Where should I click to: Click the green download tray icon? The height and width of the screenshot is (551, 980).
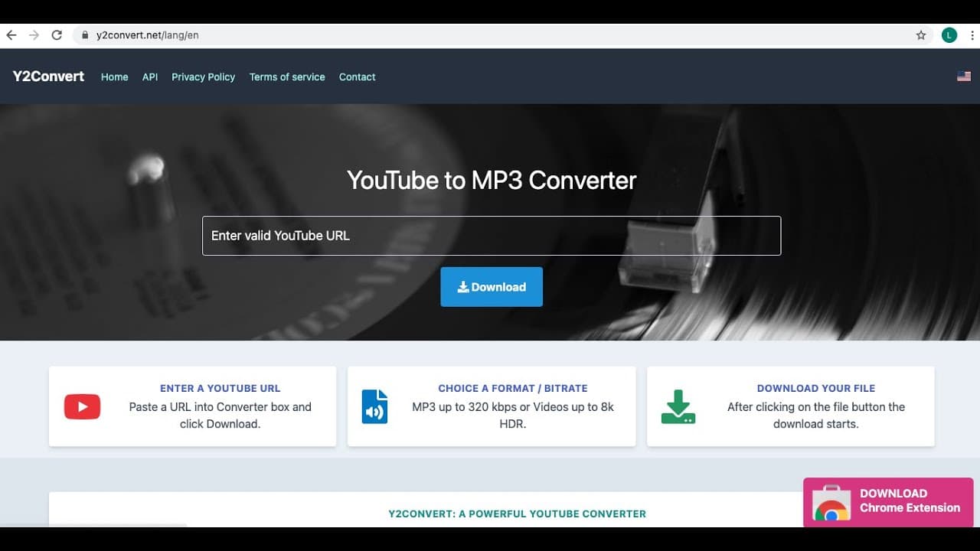point(678,406)
